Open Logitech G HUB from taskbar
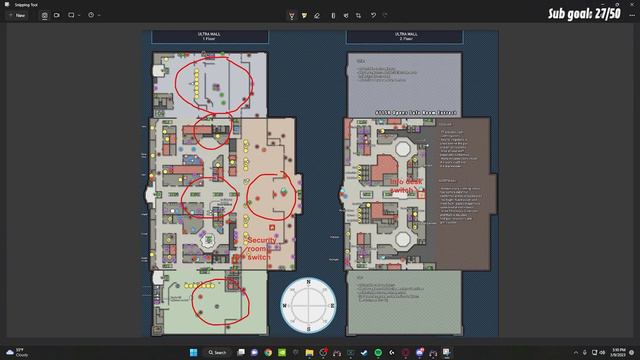 click(x=392, y=352)
